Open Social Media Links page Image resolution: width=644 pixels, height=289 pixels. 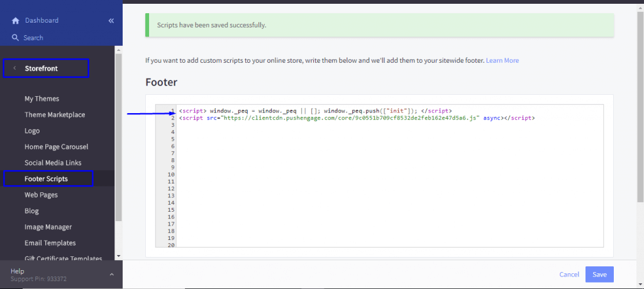point(53,163)
